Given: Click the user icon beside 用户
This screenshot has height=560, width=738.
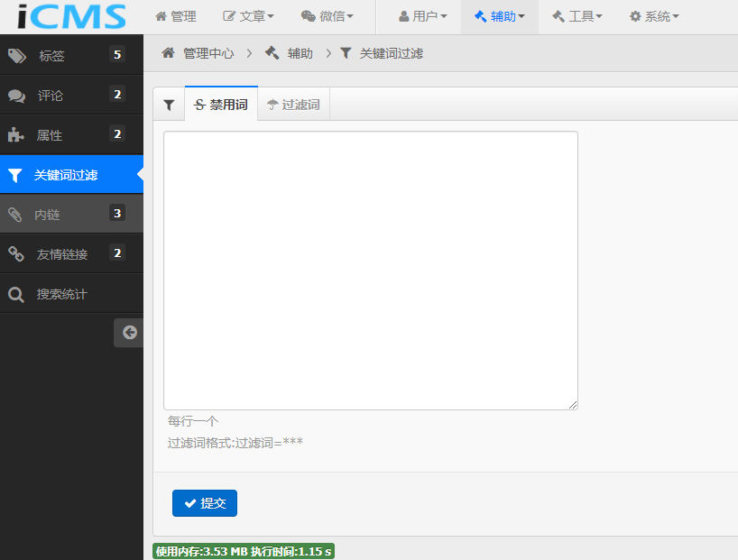Looking at the screenshot, I should click(x=403, y=16).
